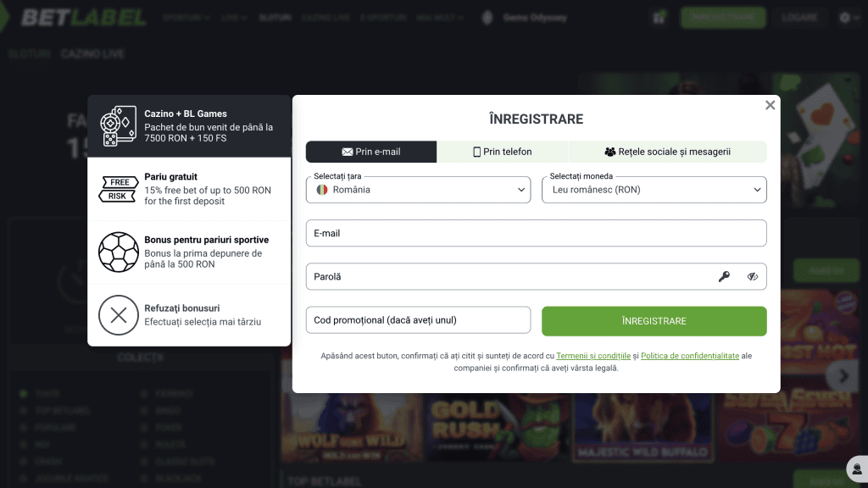Select Bonus pentru pariuri sportive option

point(189,252)
